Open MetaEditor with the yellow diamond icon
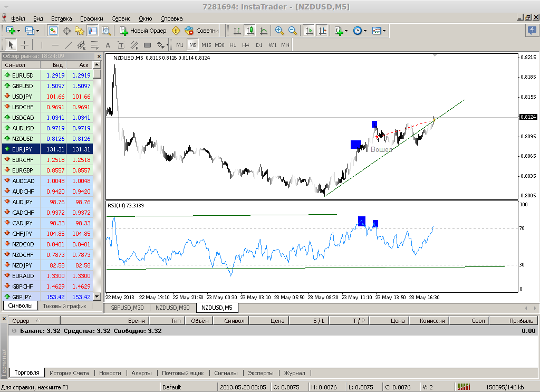 tap(176, 31)
